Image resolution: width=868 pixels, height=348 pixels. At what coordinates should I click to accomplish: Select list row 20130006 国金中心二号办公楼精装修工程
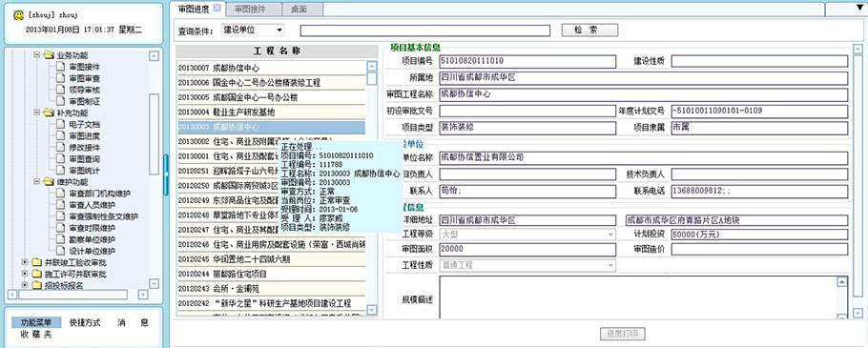click(271, 83)
